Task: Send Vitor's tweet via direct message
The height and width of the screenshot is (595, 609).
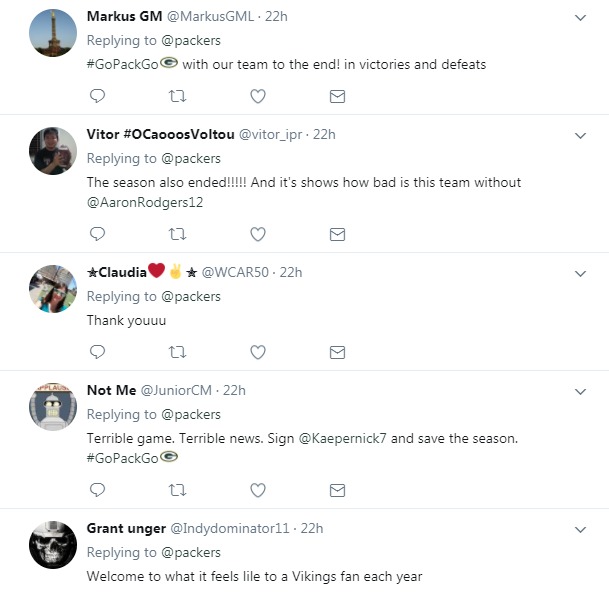Action: pyautogui.click(x=337, y=234)
